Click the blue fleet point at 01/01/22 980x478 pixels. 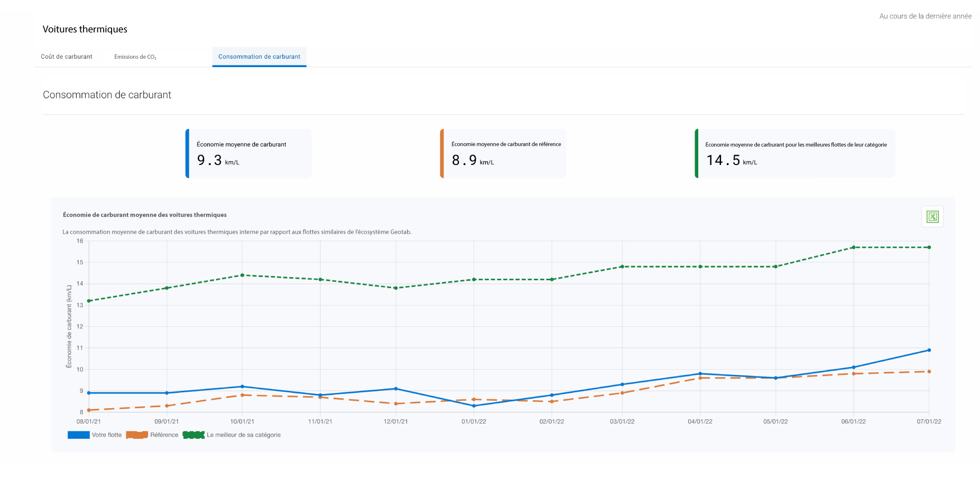[x=474, y=406]
